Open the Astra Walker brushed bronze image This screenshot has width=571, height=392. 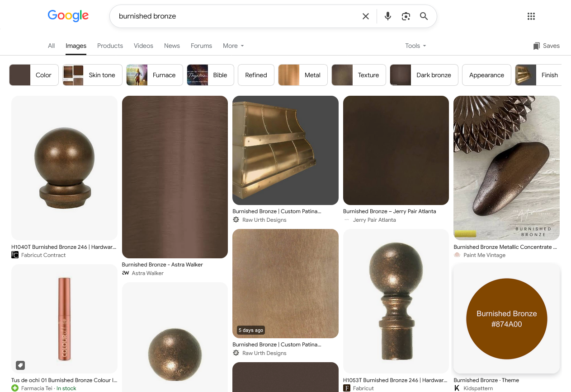[x=175, y=177]
